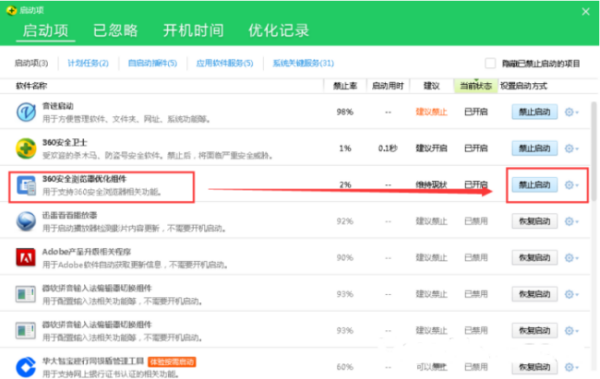Open the 优化记录 tab
Image resolution: width=600 pixels, height=379 pixels.
tap(279, 30)
